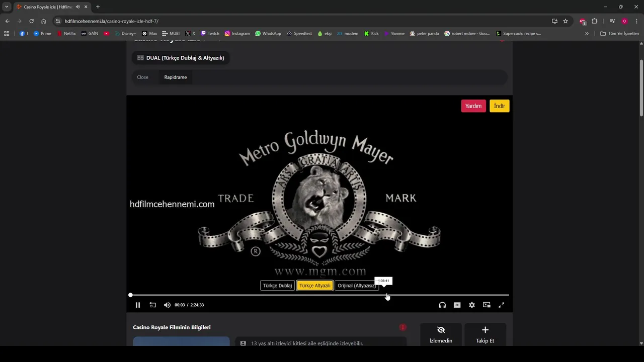Click the install/cast icon in address bar
Screen dimensions: 644x362
tap(554, 21)
